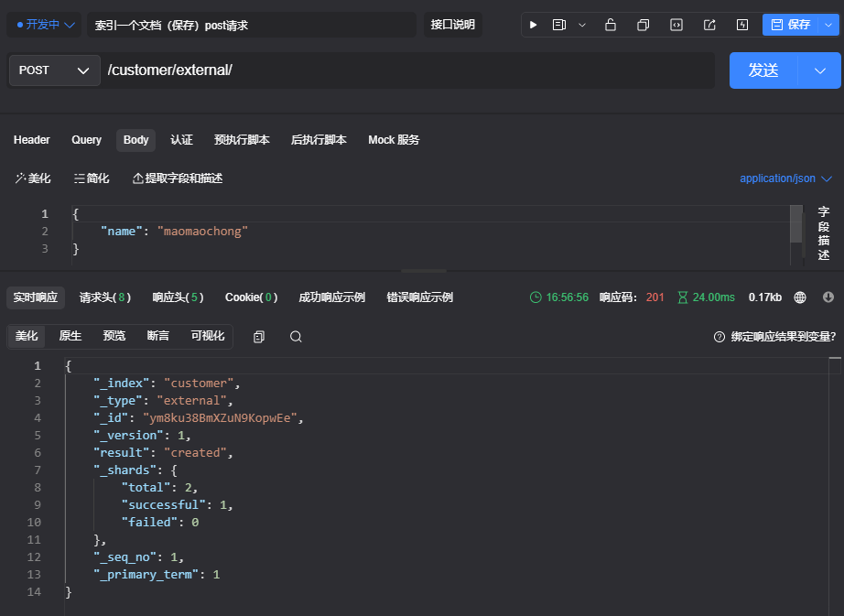Open the 错误响应示例 tab
The height and width of the screenshot is (616, 844).
pos(420,297)
